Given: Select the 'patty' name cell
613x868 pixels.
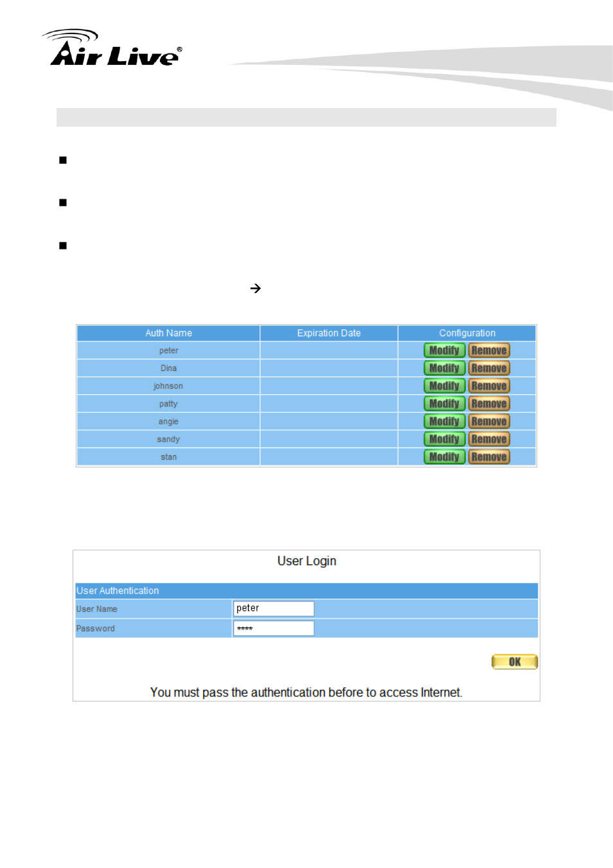Looking at the screenshot, I should coord(168,404).
